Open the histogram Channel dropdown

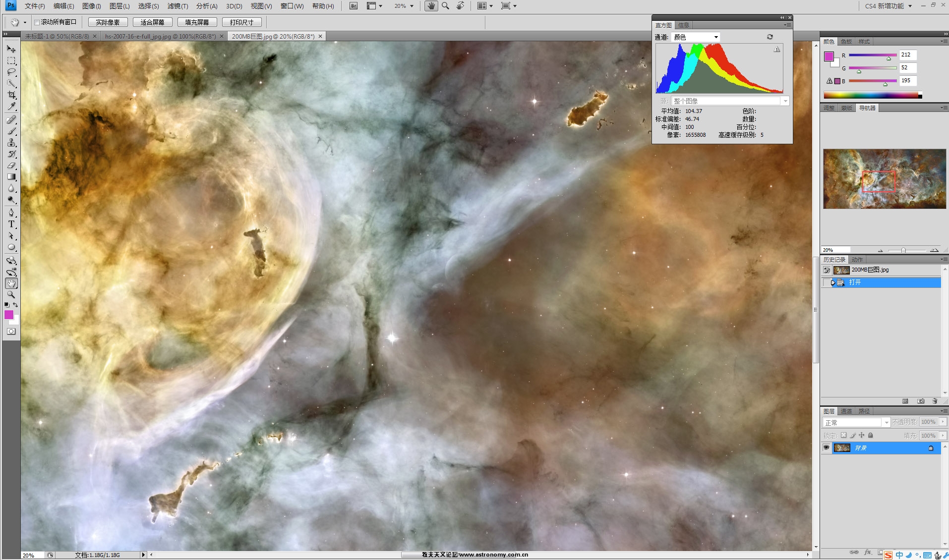point(696,37)
